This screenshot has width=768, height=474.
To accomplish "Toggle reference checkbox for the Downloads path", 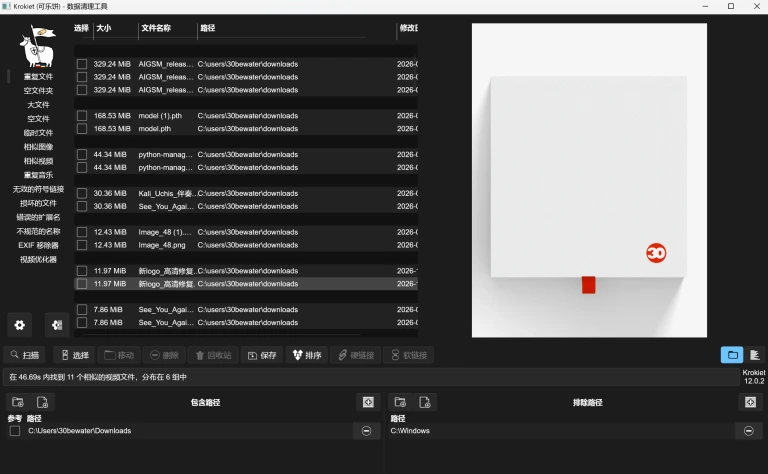I will pyautogui.click(x=15, y=431).
